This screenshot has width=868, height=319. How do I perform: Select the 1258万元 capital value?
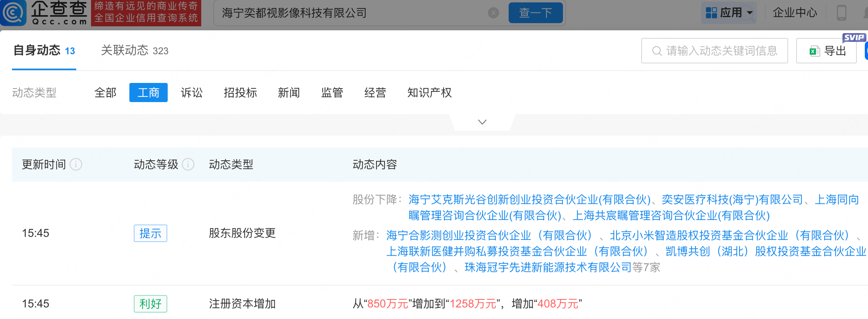(473, 304)
